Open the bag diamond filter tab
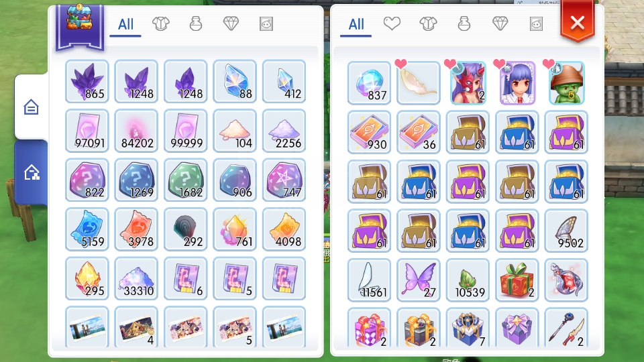The width and height of the screenshot is (644, 362). (x=500, y=24)
